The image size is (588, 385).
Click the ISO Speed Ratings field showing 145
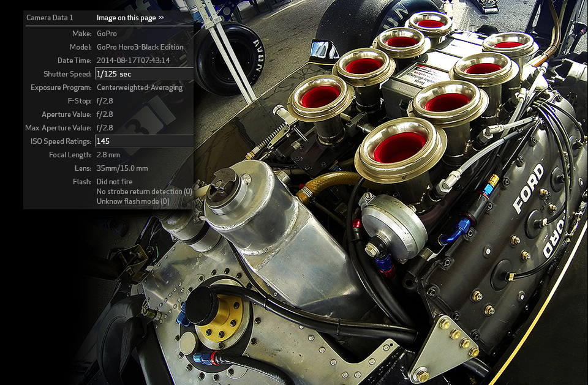[144, 141]
